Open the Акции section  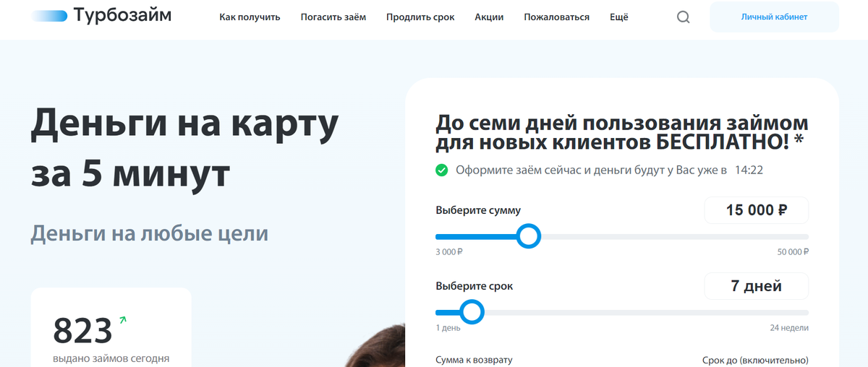(x=489, y=17)
